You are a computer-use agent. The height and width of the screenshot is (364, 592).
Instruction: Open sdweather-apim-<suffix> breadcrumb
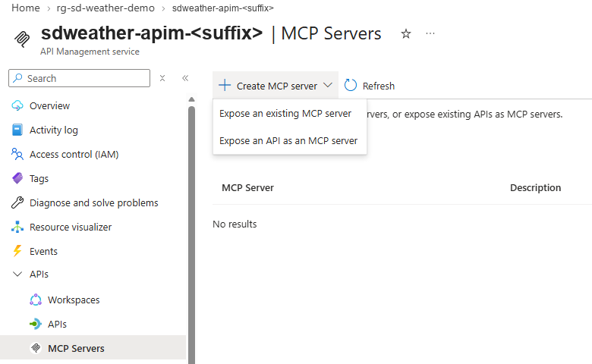pyautogui.click(x=222, y=8)
